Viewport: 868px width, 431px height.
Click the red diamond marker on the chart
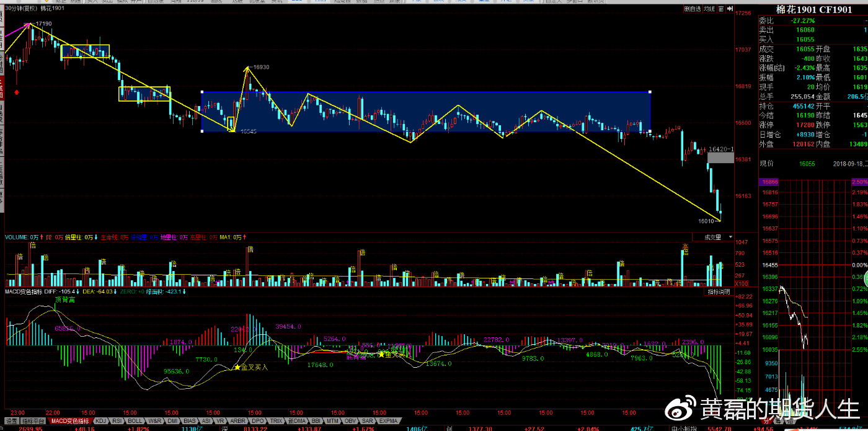tap(17, 92)
